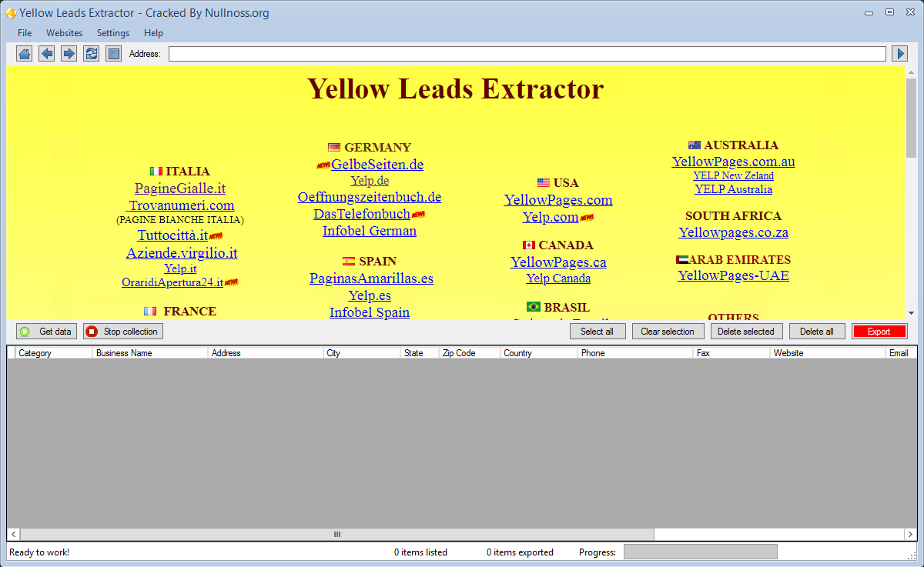Click the Get data button

[46, 332]
